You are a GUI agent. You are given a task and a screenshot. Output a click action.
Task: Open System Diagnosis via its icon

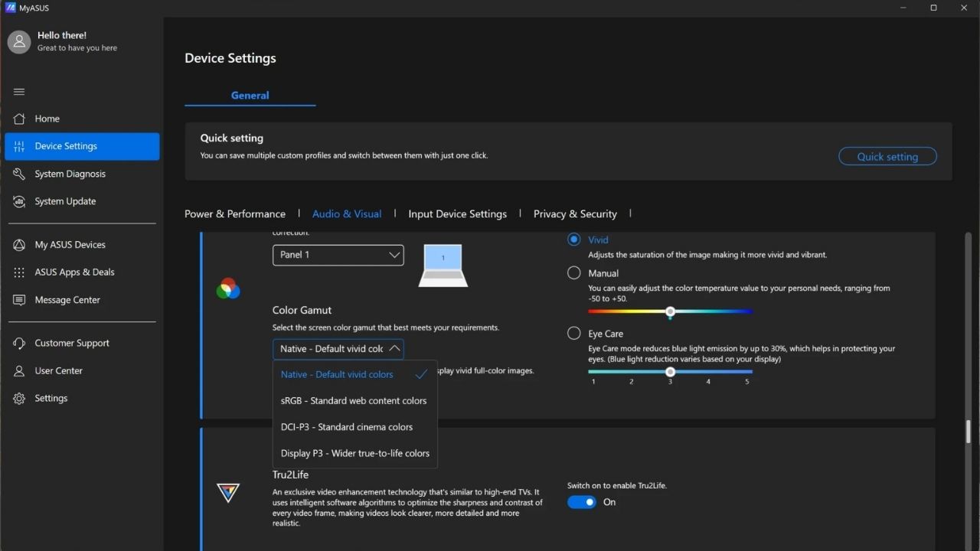[20, 174]
